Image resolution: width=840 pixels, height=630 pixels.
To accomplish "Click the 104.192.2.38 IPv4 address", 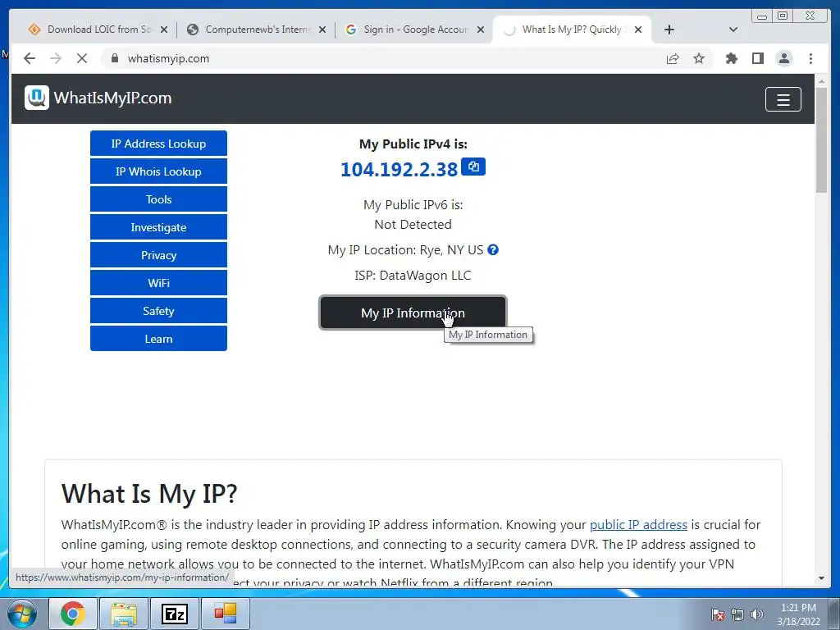I will pos(399,169).
